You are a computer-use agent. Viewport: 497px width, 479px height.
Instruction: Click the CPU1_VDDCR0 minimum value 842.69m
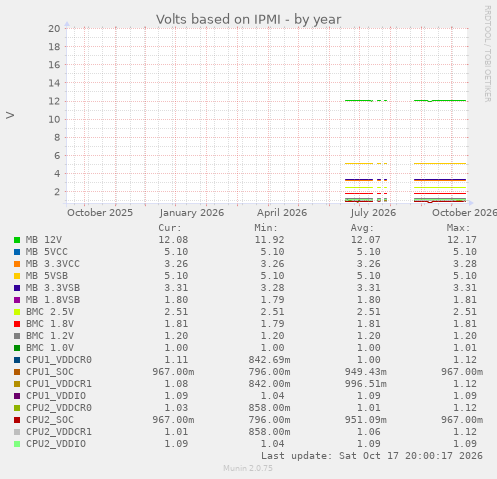pos(269,360)
